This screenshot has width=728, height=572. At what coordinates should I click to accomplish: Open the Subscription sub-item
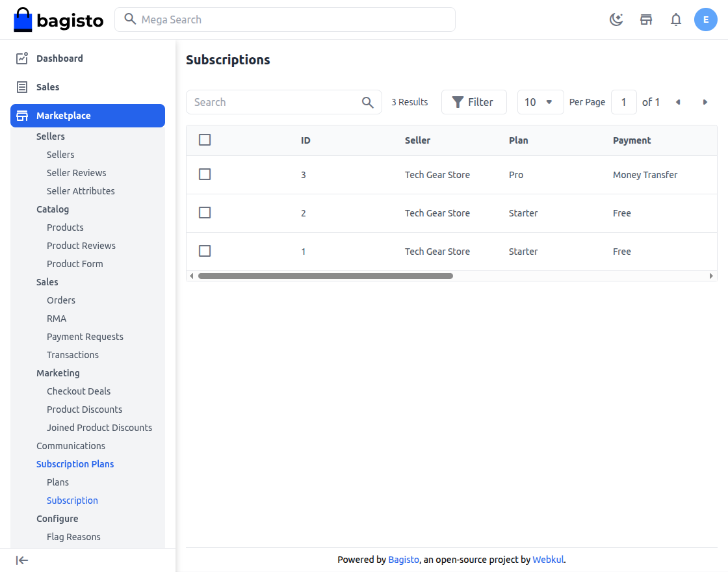pos(72,500)
